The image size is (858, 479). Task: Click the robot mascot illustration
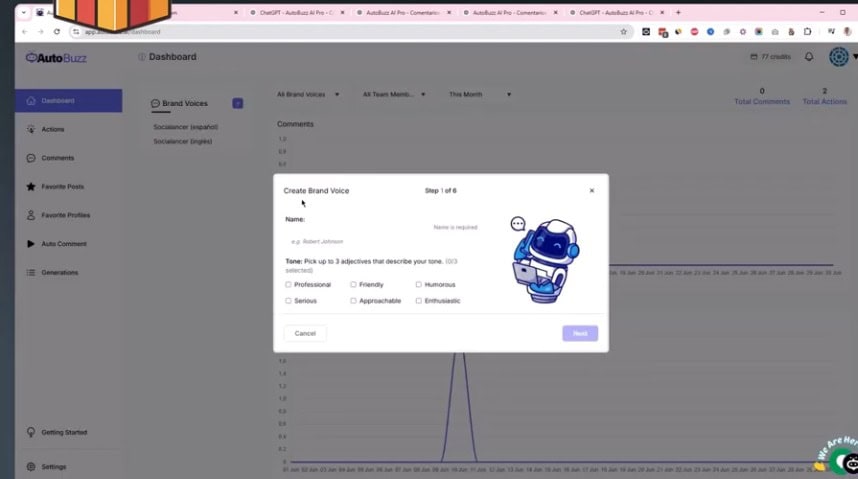(x=545, y=261)
